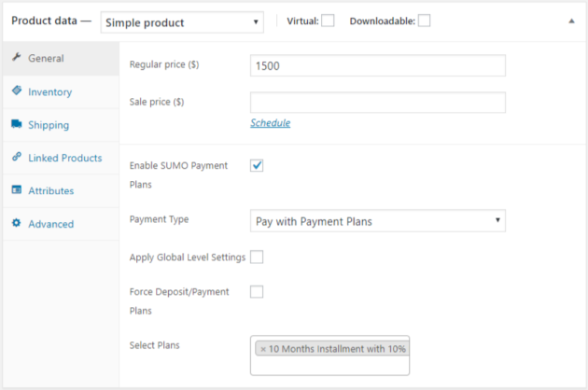Viewport: 588px width, 390px height.
Task: Check Force Deposit/Payment Plans box
Action: click(257, 291)
